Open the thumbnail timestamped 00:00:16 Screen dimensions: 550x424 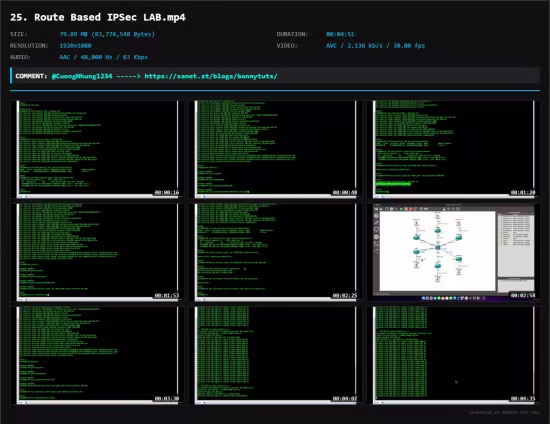pyautogui.click(x=97, y=149)
